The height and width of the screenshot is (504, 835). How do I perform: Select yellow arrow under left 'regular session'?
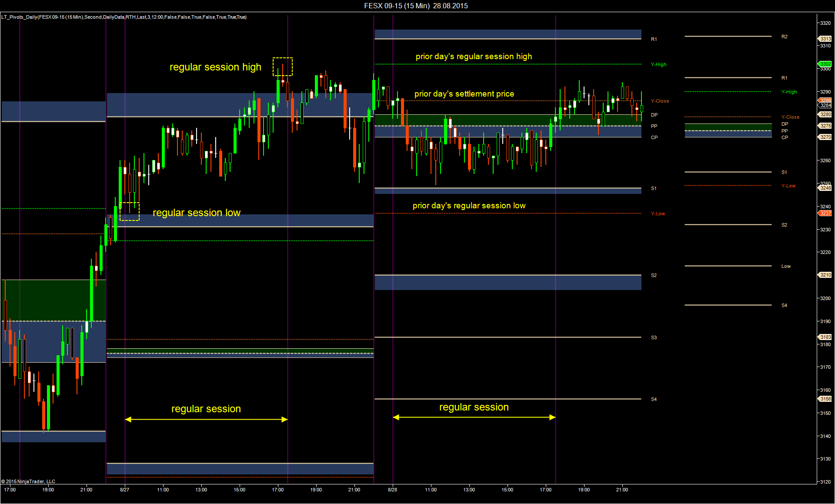point(206,419)
